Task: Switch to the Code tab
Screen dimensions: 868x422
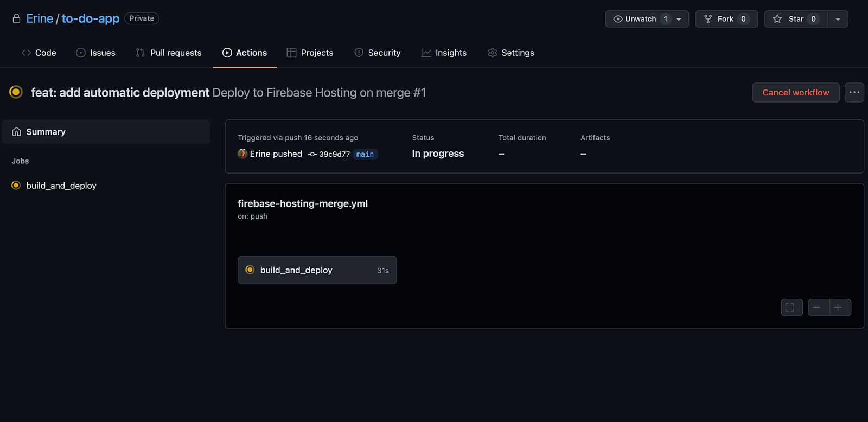Action: click(39, 53)
